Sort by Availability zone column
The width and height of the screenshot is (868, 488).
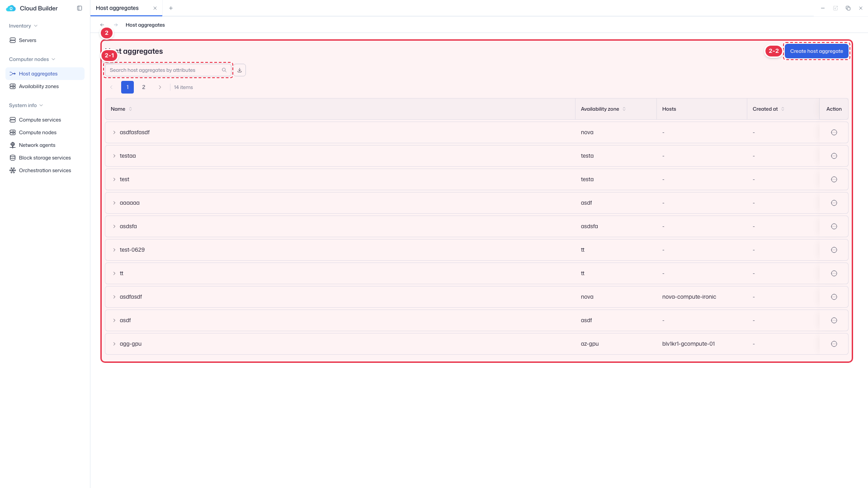[x=624, y=109]
